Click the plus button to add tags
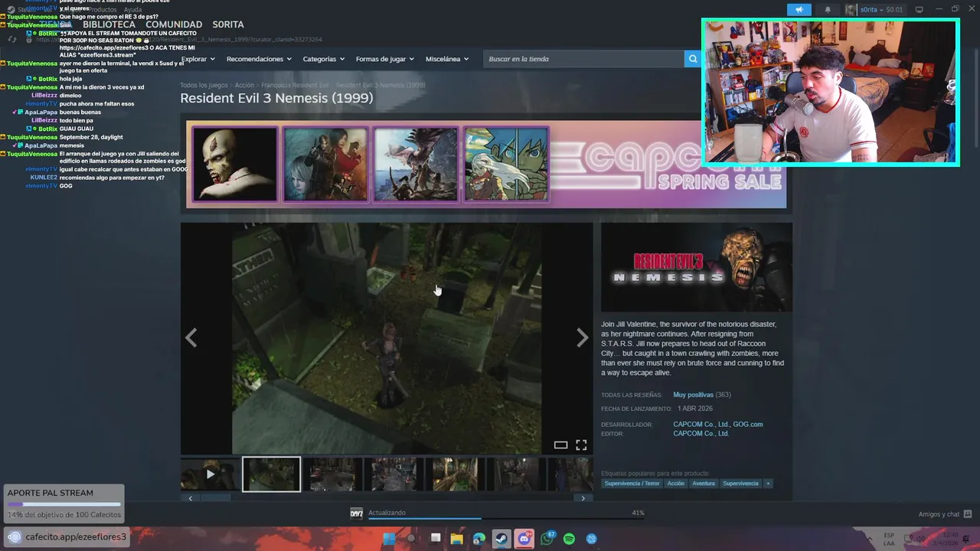Image resolution: width=980 pixels, height=551 pixels. coord(768,484)
